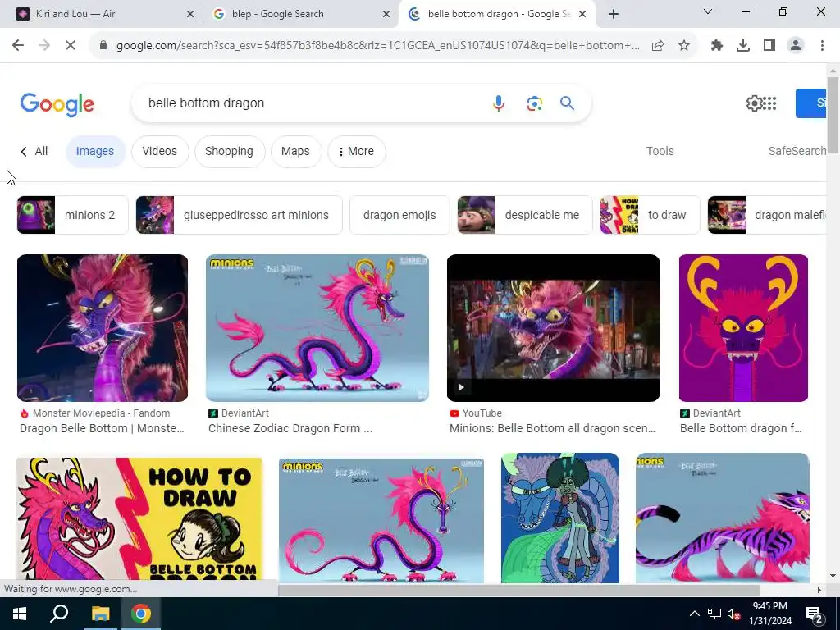Click the Fandom dragon close-up thumbnail
This screenshot has height=630, width=840.
tap(103, 328)
